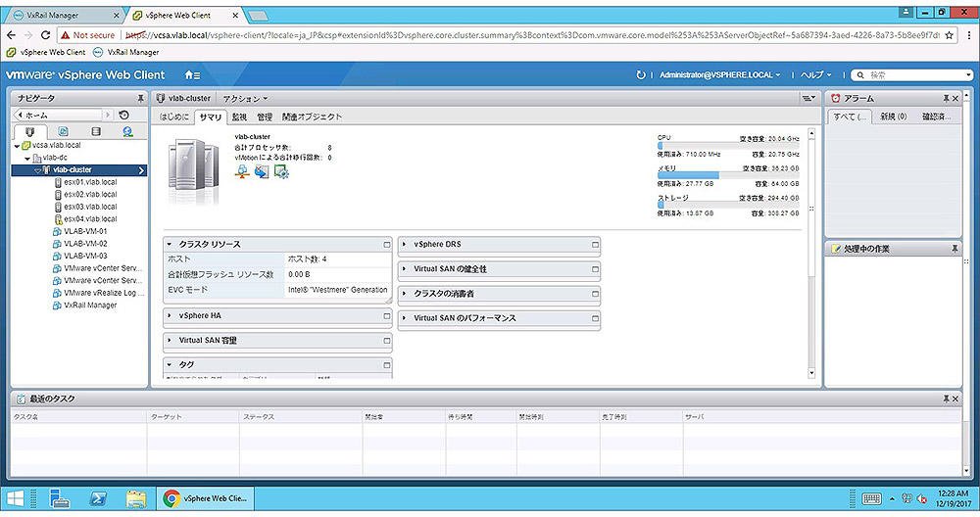Viewport: 980px width, 517px height.
Task: Click the browser bookmark star icon
Action: [x=950, y=35]
